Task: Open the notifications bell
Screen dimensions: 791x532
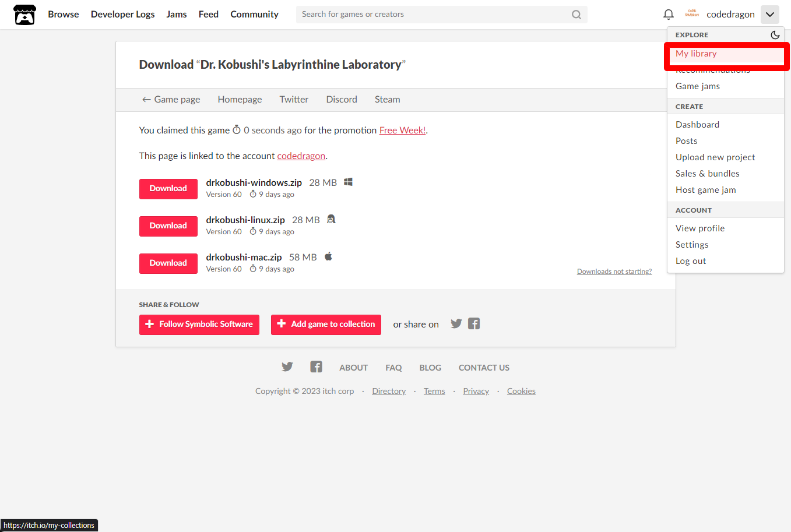Action: (x=669, y=15)
